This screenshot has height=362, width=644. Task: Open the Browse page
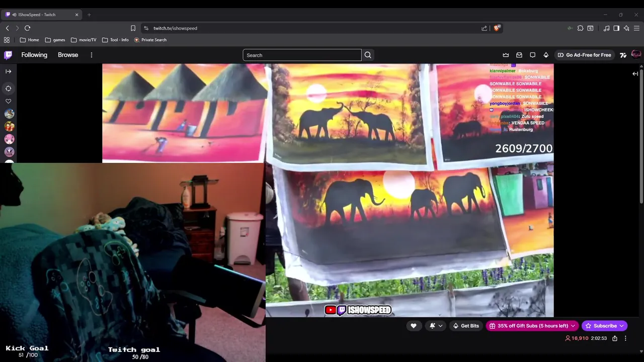pos(68,55)
